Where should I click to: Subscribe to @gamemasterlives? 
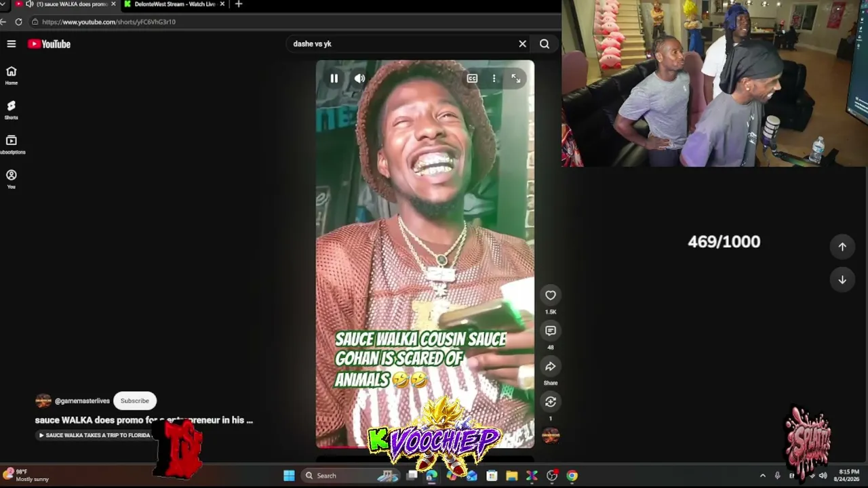pos(135,401)
